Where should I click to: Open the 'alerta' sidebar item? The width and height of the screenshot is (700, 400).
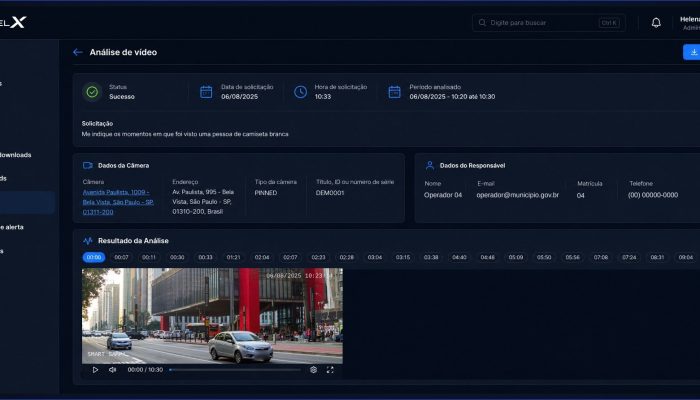12,227
